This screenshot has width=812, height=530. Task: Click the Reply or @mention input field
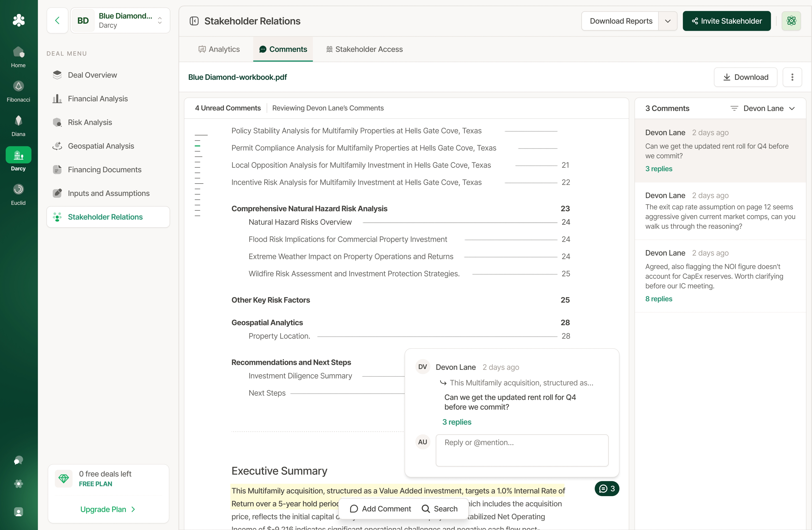pos(522,450)
